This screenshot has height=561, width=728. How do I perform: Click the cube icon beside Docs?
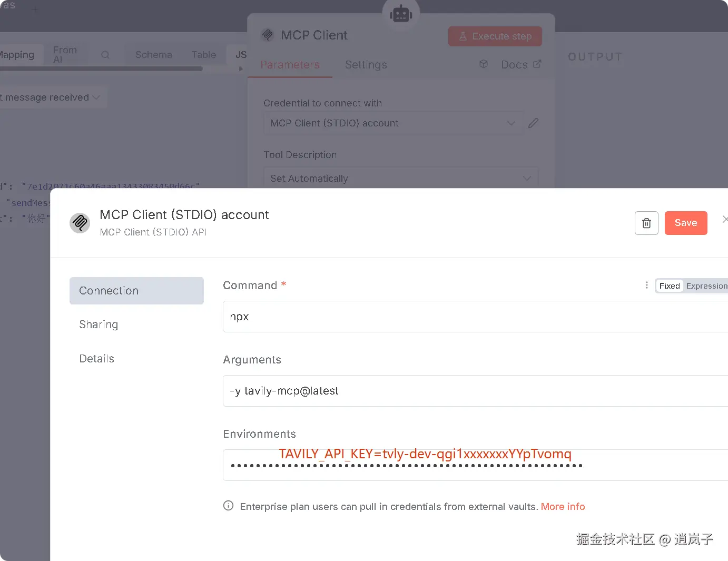[x=484, y=64]
